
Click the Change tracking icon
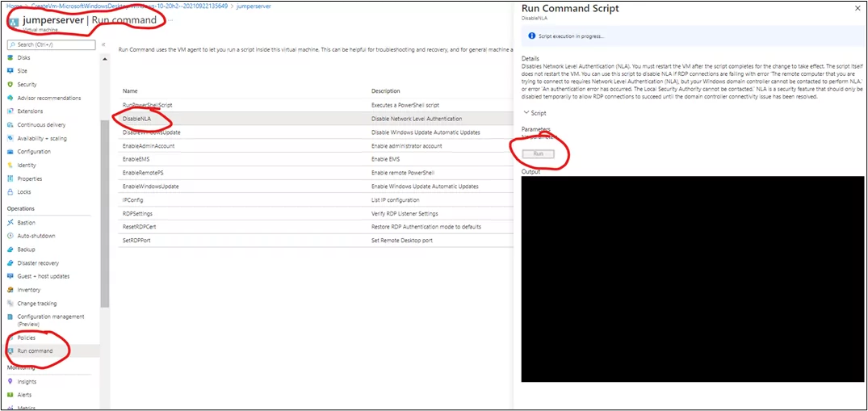pos(10,304)
